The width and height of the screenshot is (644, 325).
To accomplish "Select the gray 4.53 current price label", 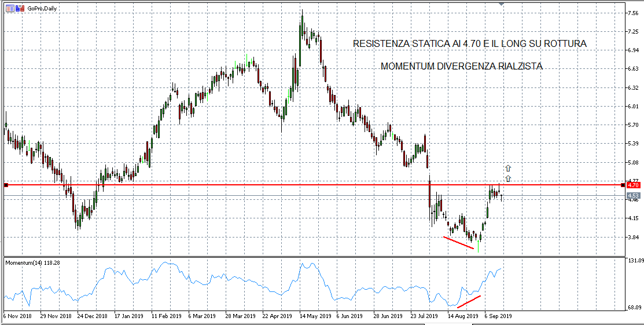I will (x=633, y=196).
